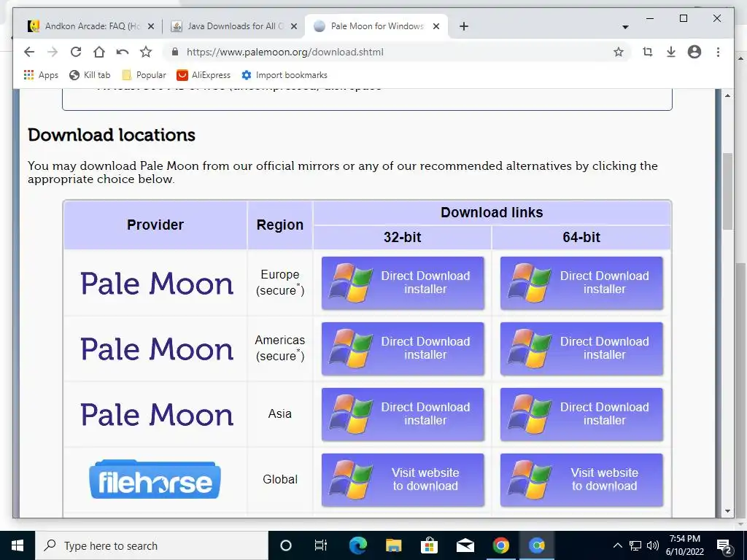Open Google Chrome from taskbar
The height and width of the screenshot is (560, 747).
tap(500, 545)
